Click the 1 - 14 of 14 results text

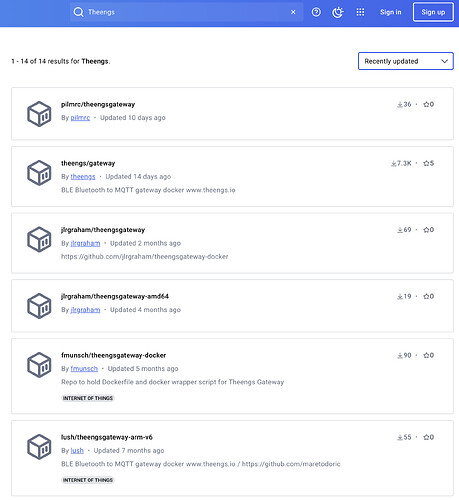[x=61, y=61]
